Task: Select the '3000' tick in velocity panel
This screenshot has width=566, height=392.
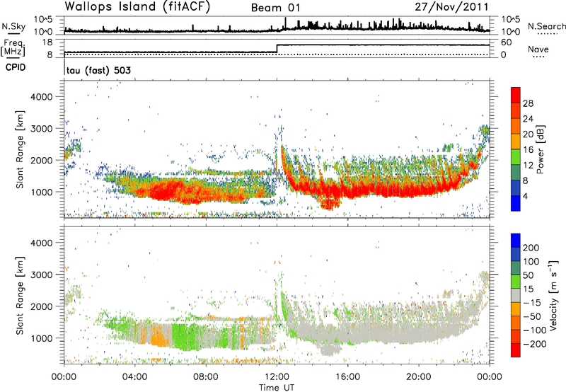Action: coord(41,275)
